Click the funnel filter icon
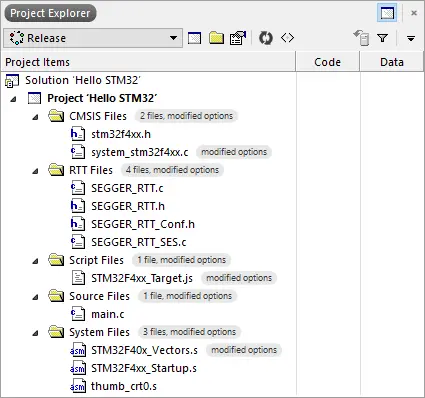This screenshot has width=425, height=398. click(383, 38)
